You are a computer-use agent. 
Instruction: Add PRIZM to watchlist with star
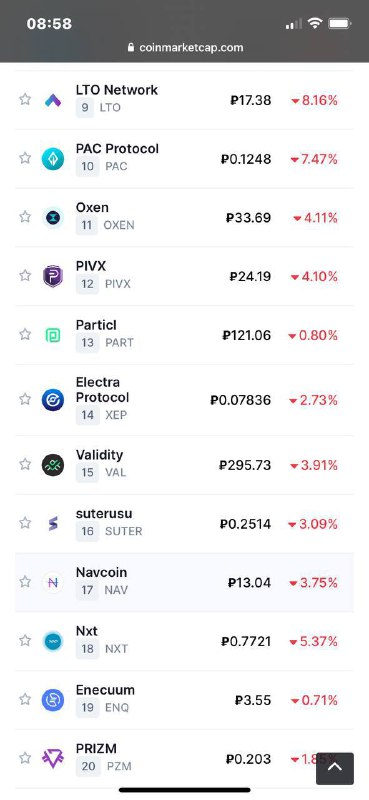[x=25, y=758]
